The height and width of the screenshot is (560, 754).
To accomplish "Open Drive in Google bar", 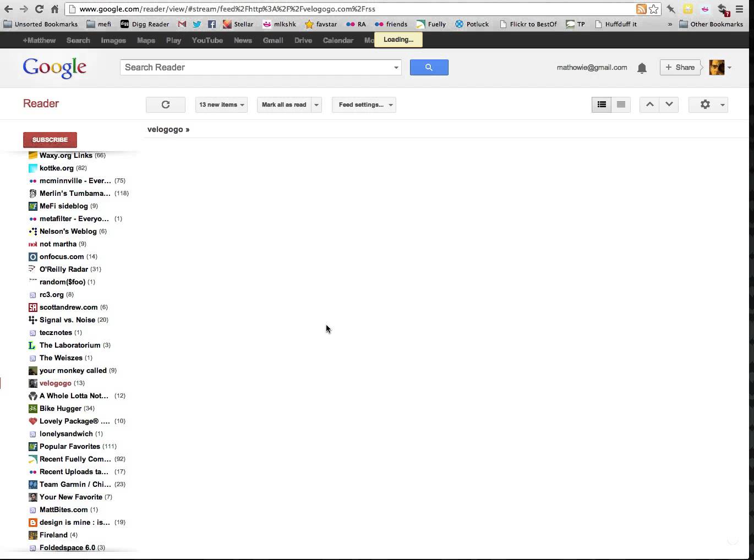I will [x=303, y=40].
